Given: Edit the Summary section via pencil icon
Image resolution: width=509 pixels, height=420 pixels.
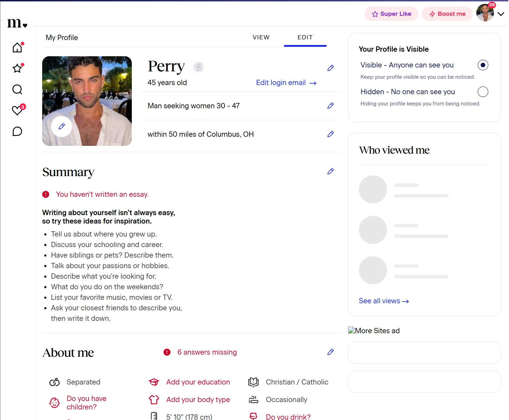Looking at the screenshot, I should 330,172.
